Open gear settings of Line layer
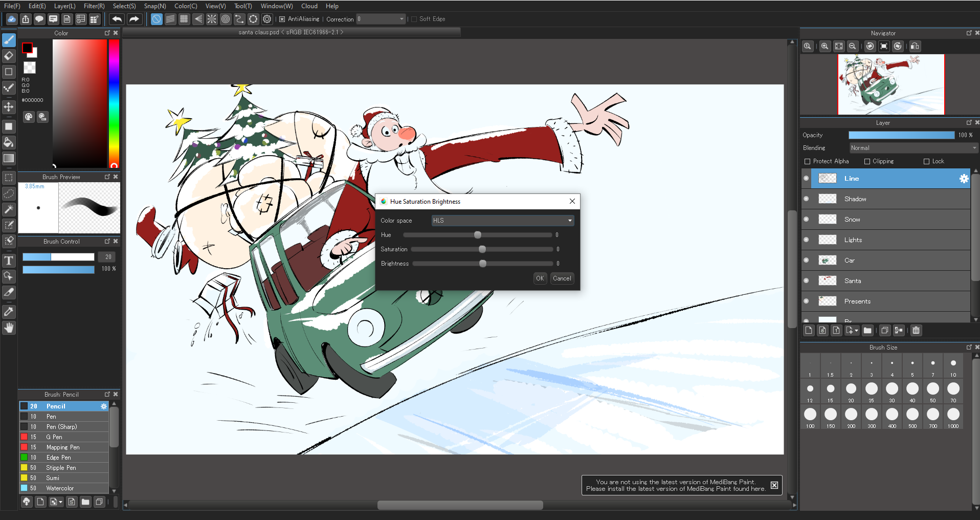This screenshot has height=520, width=980. point(964,179)
